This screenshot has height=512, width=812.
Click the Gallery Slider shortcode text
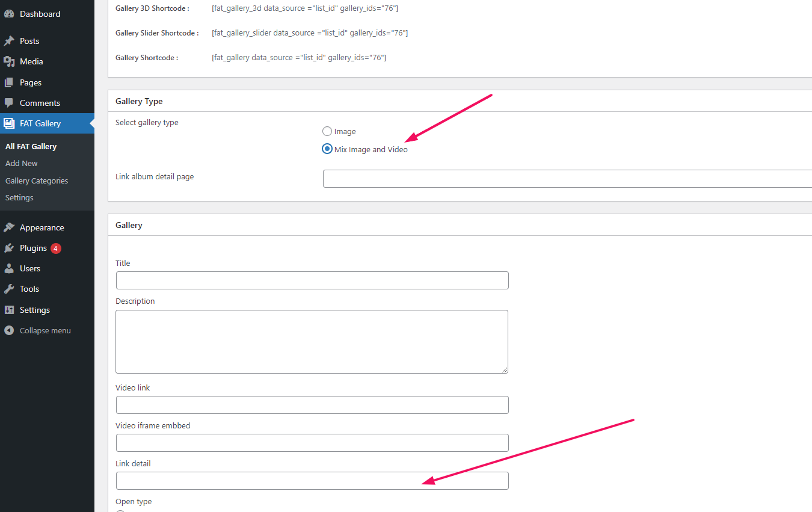point(310,32)
